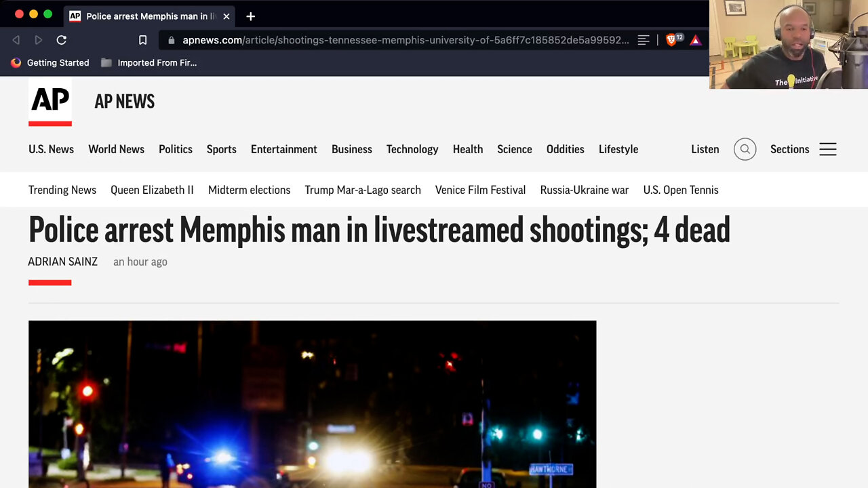Click Trending News label
The height and width of the screenshot is (488, 868).
[62, 190]
